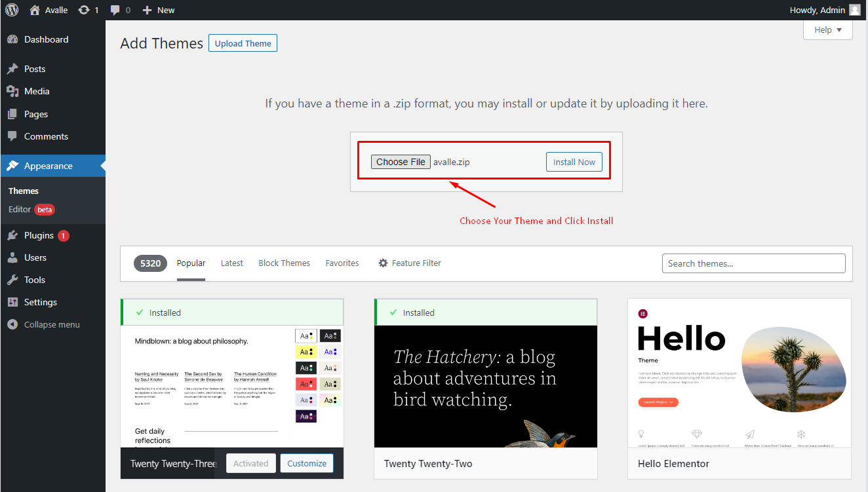
Task: Click the Plugins plug icon
Action: tap(12, 235)
